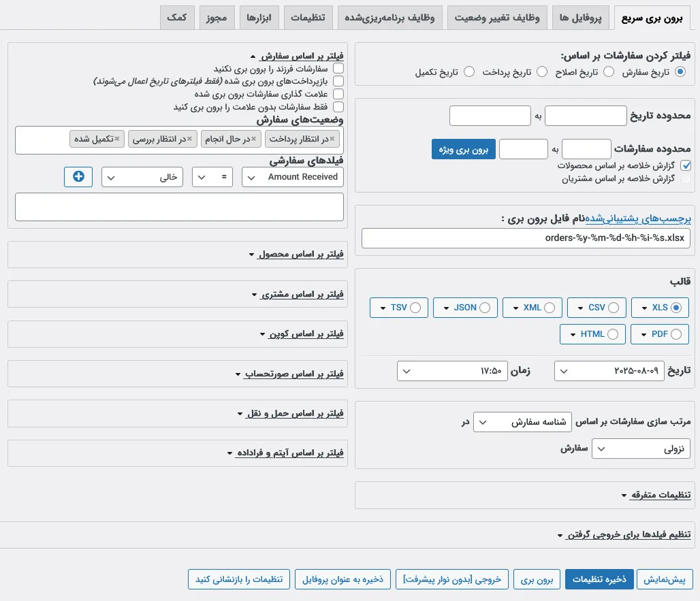The image size is (700, 601).
Task: Click 'ذخیره تنظیمات' button
Action: point(599,579)
